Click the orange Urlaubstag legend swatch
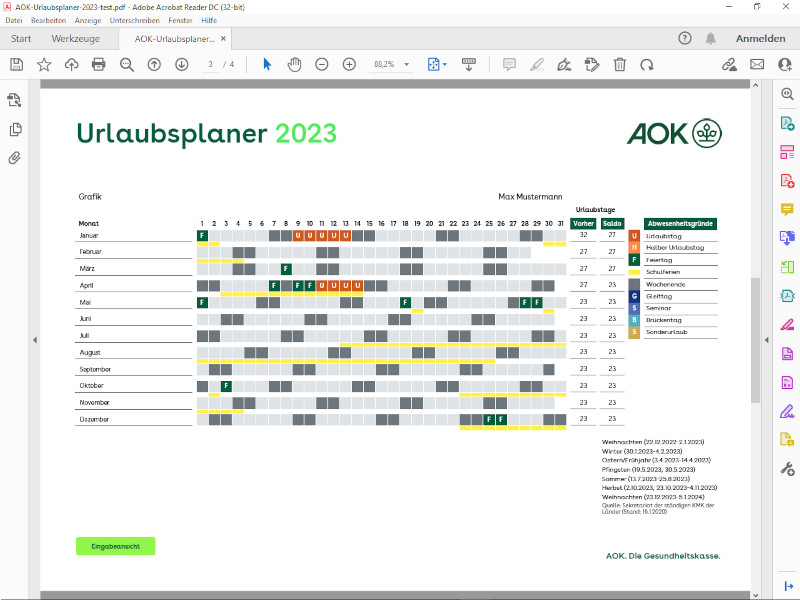800x600 pixels. pos(634,236)
